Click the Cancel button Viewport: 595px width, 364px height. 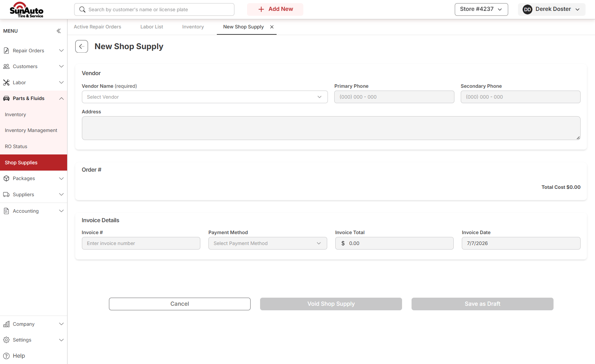click(x=180, y=304)
